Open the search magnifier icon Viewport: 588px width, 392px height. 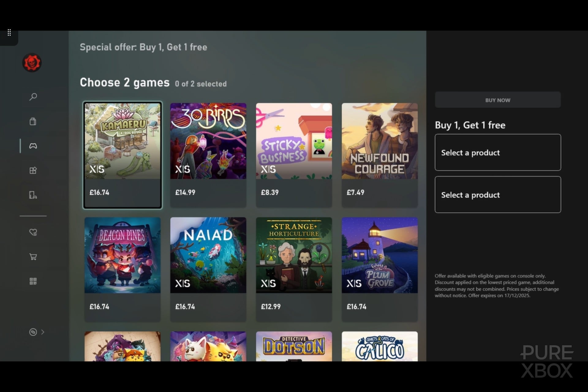[33, 97]
